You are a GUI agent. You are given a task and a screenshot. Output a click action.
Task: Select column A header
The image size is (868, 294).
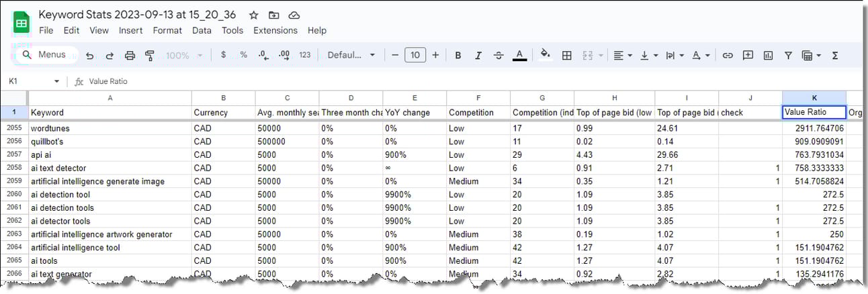[110, 97]
